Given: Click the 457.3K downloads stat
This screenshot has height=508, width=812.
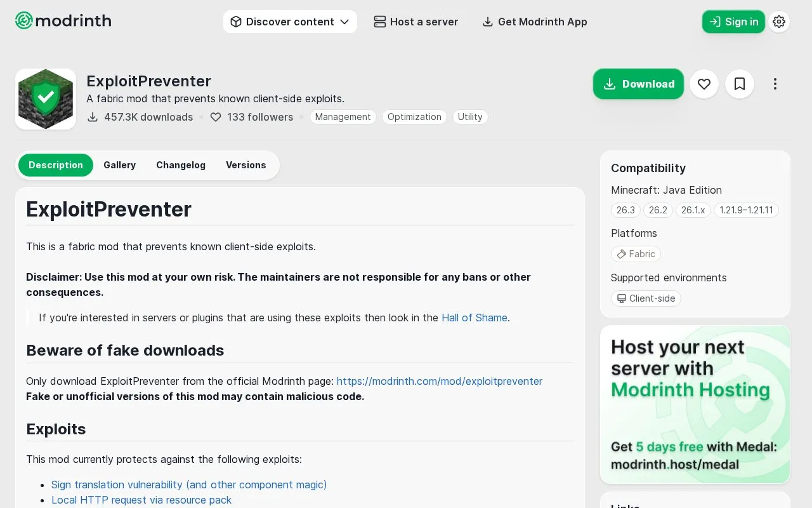Looking at the screenshot, I should (x=140, y=117).
